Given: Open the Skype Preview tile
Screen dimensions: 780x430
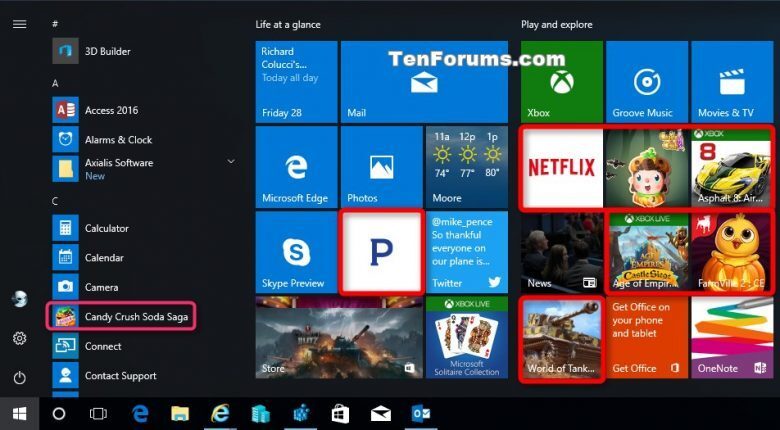Looking at the screenshot, I should [x=296, y=251].
